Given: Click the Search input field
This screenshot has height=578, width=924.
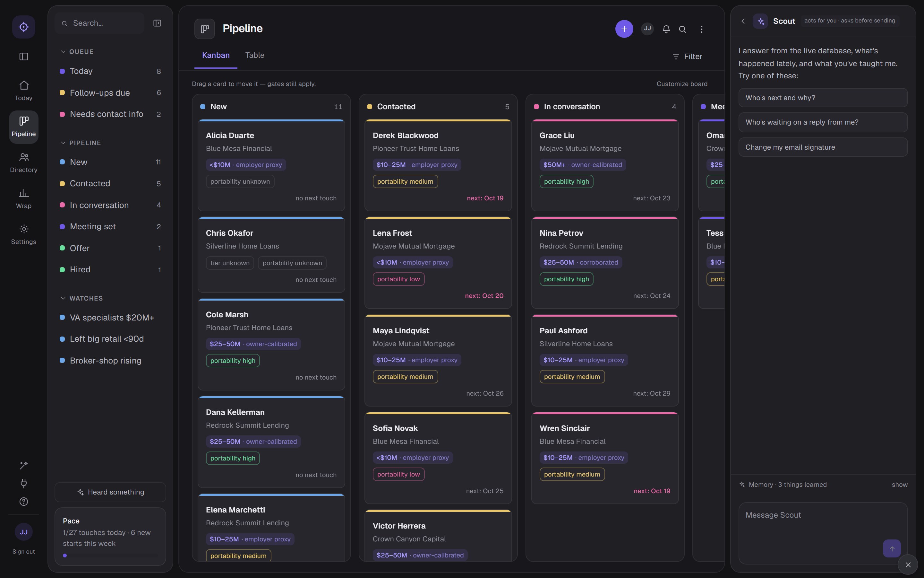Looking at the screenshot, I should pos(100,23).
